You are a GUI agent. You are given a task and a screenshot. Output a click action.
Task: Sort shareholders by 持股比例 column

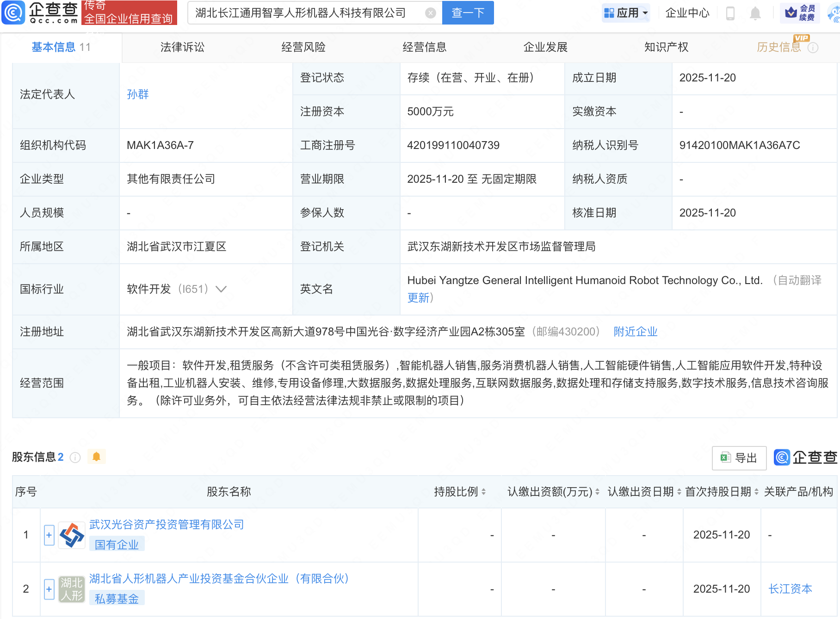[x=483, y=492]
